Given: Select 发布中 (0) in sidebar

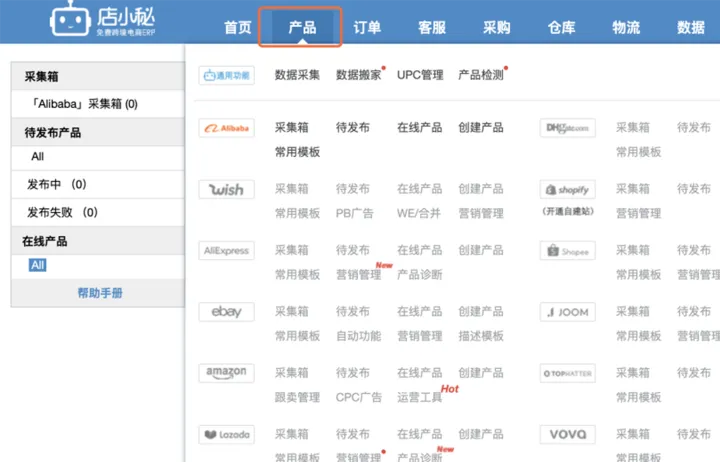Looking at the screenshot, I should pyautogui.click(x=98, y=184).
